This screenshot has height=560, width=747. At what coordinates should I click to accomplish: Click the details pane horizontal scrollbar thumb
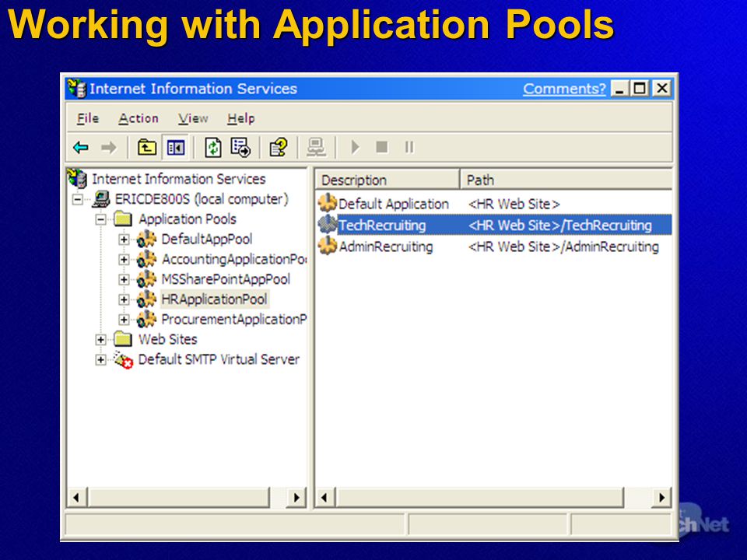coord(480,498)
